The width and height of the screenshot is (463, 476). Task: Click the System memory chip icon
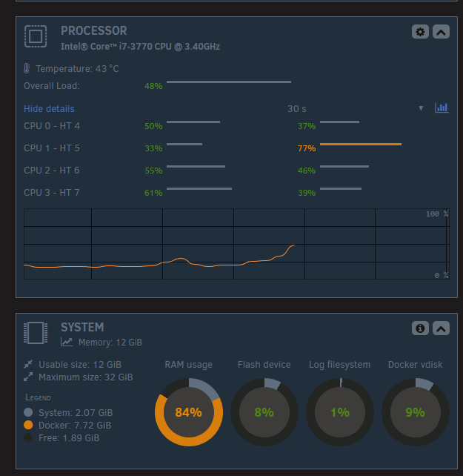pos(36,333)
